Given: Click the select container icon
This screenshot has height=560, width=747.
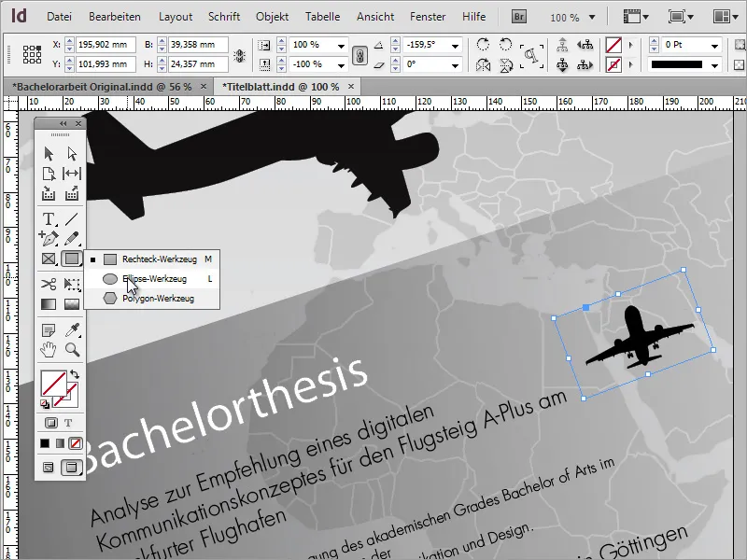Looking at the screenshot, I should (563, 45).
